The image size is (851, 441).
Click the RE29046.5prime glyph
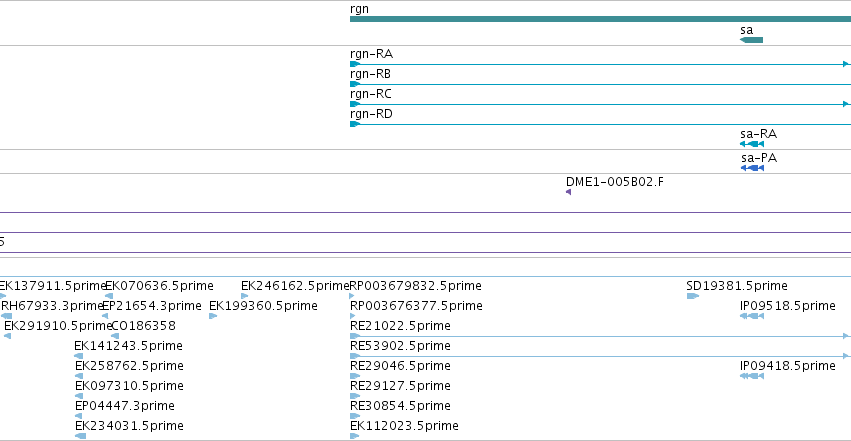point(355,376)
